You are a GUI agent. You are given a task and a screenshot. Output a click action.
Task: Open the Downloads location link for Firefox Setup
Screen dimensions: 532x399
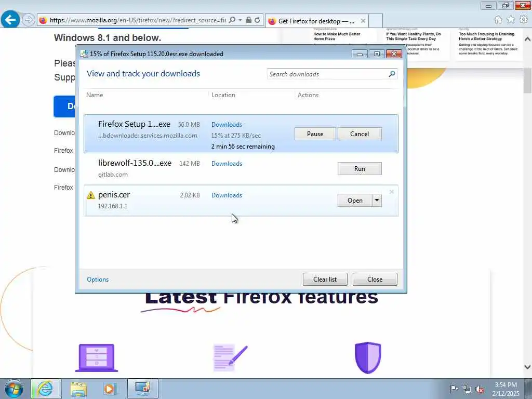click(227, 125)
